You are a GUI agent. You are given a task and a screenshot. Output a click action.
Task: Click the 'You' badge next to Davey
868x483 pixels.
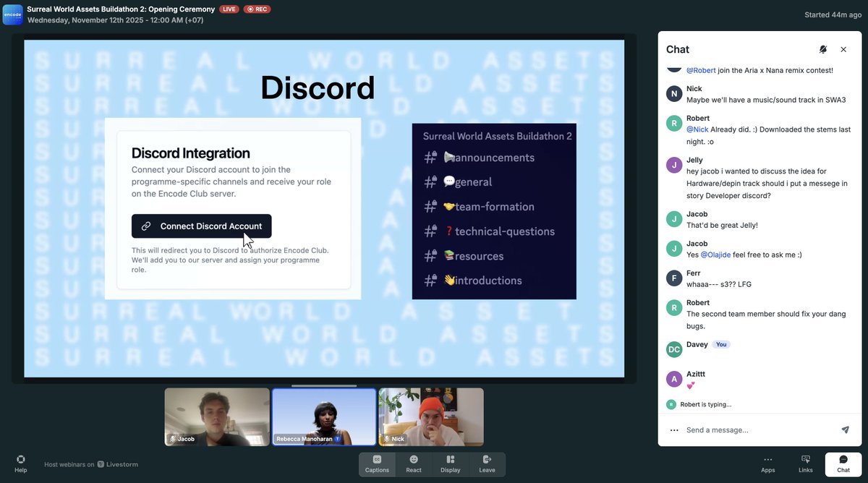721,344
